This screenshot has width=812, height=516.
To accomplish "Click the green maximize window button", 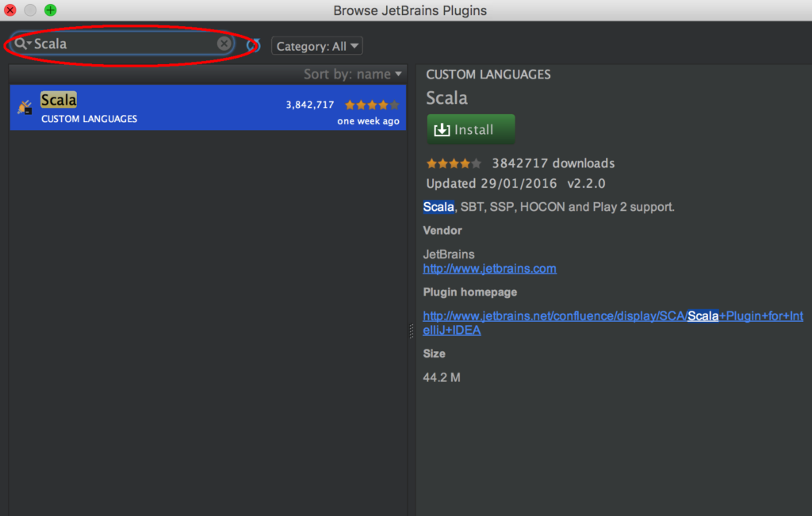I will [x=50, y=10].
